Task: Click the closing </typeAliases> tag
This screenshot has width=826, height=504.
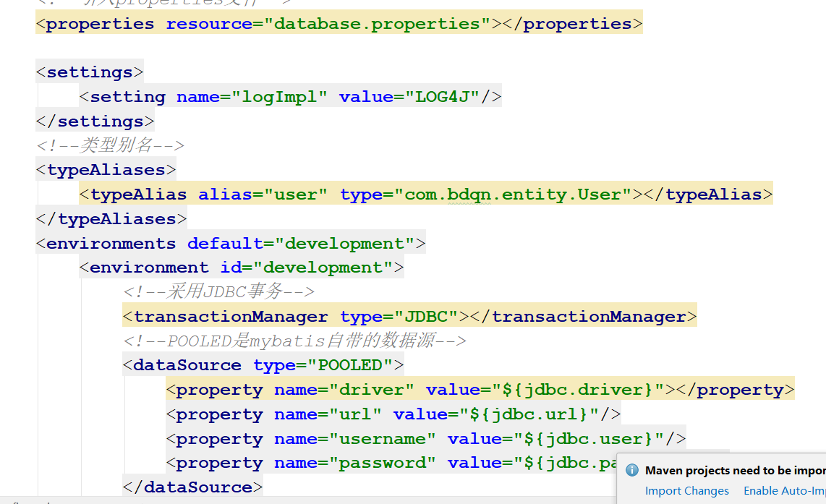Action: tap(111, 219)
